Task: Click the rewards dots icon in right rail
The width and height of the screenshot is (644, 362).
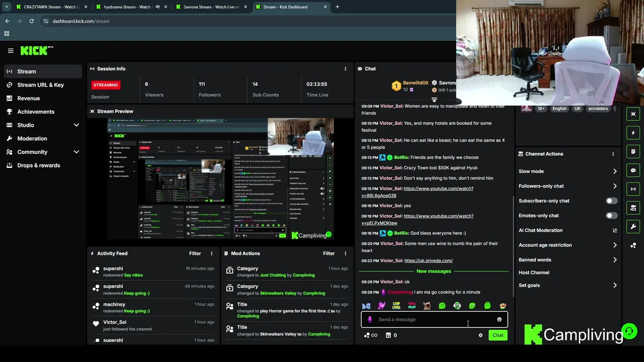Action: [633, 245]
